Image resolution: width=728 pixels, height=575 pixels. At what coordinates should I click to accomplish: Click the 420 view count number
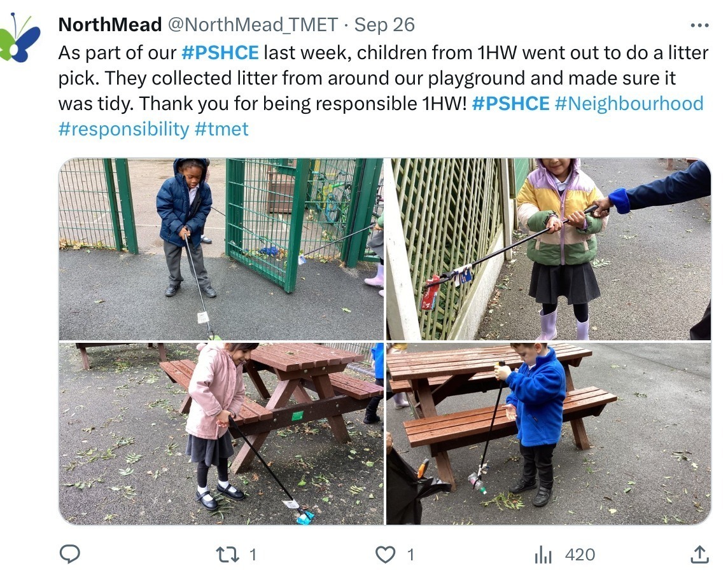[580, 555]
